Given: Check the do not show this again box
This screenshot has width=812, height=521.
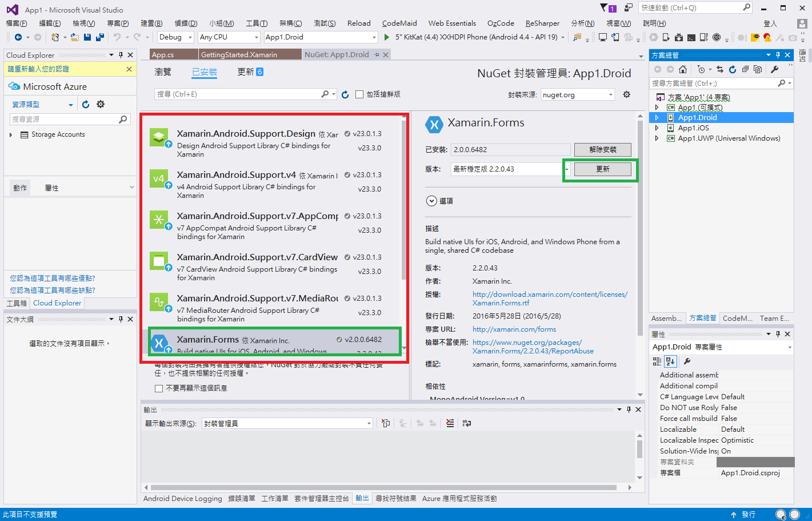Looking at the screenshot, I should tap(159, 388).
